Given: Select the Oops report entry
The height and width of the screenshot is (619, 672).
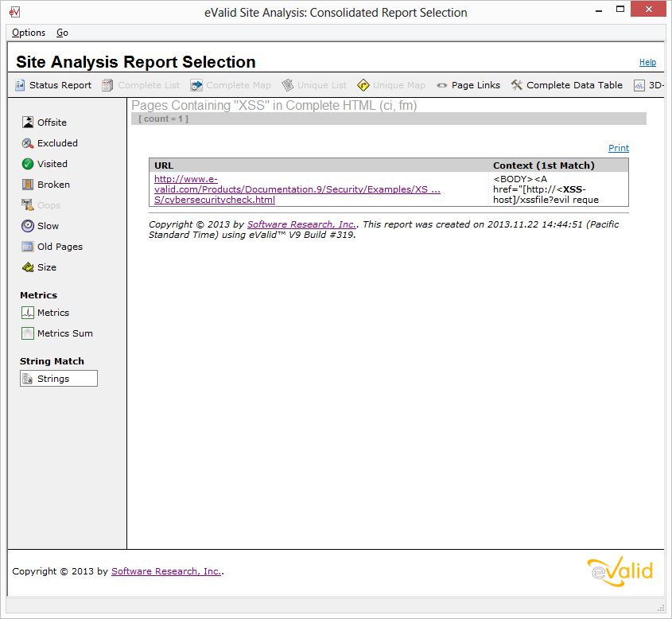Looking at the screenshot, I should (x=49, y=205).
